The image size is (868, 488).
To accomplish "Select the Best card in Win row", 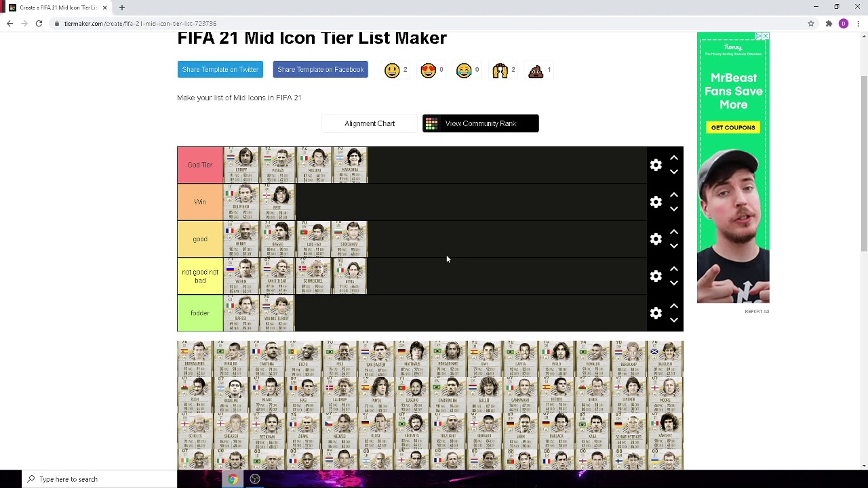I will [277, 202].
